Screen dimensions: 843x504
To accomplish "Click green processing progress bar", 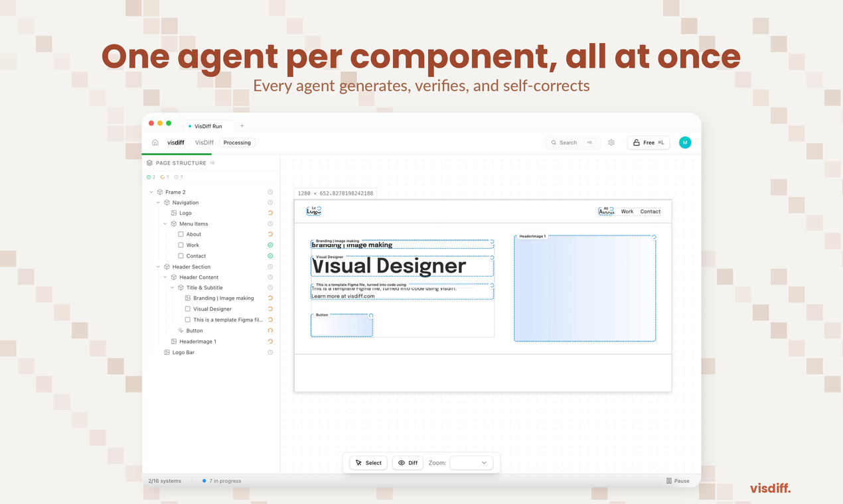I will click(177, 154).
